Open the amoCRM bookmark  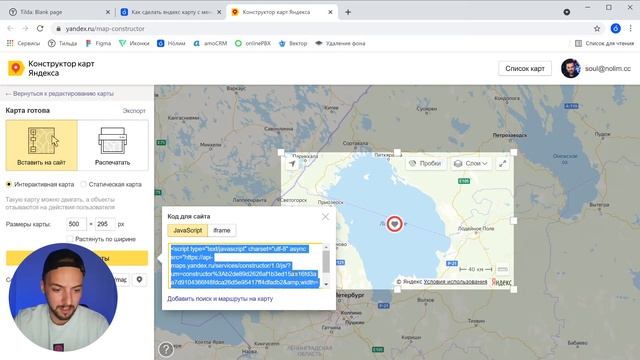pos(210,43)
